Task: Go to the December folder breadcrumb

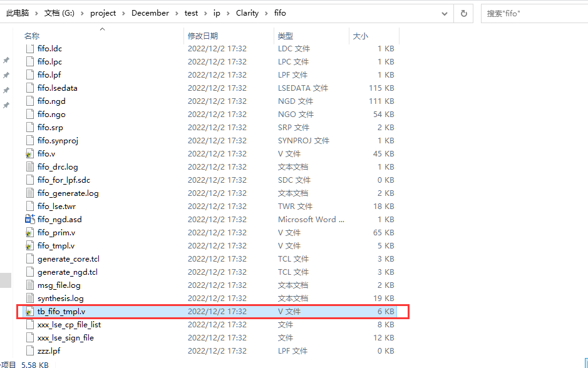Action: tap(150, 13)
